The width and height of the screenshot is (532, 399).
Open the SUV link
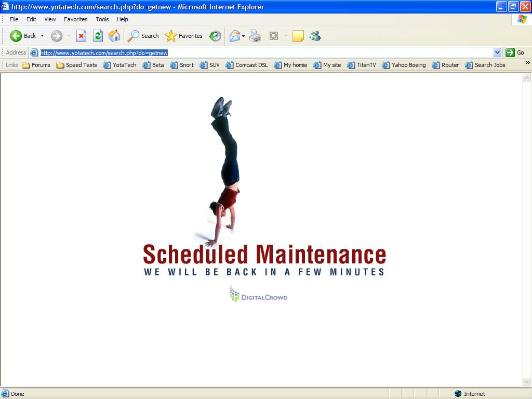[210, 65]
